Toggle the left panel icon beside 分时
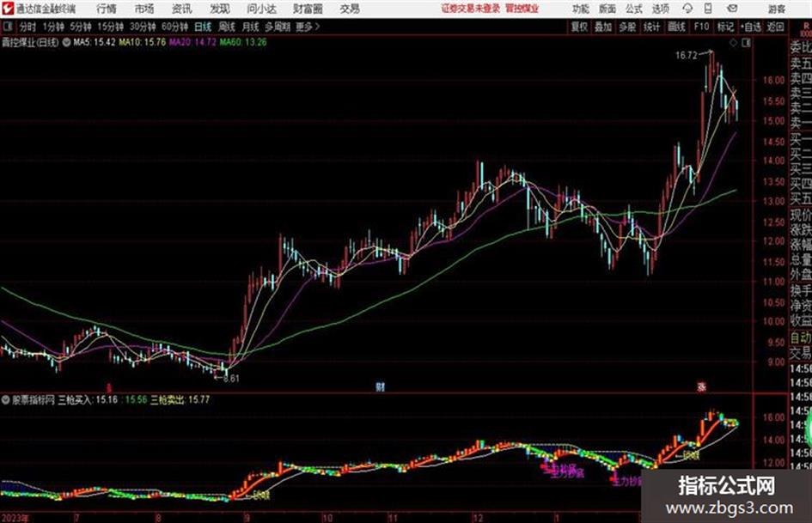This screenshot has width=812, height=523. pos(7,27)
